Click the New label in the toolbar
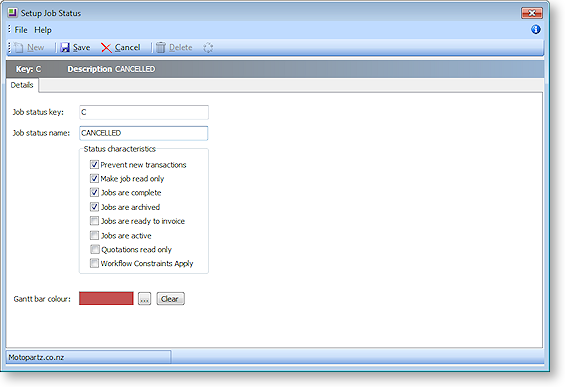 [36, 48]
